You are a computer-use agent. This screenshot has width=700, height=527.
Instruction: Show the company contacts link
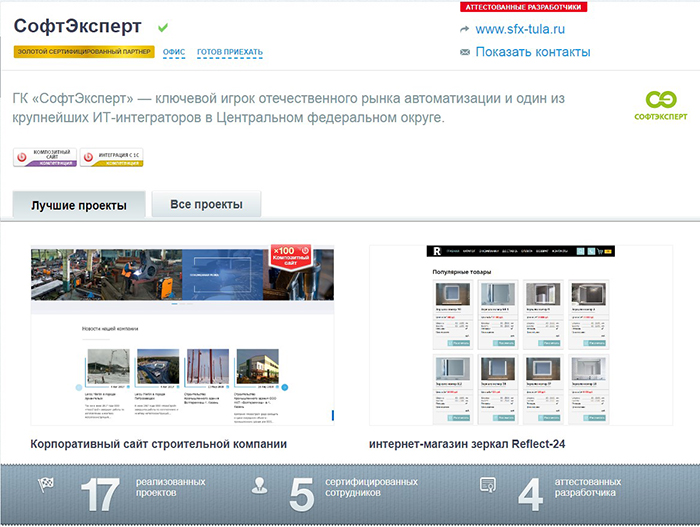click(x=533, y=52)
